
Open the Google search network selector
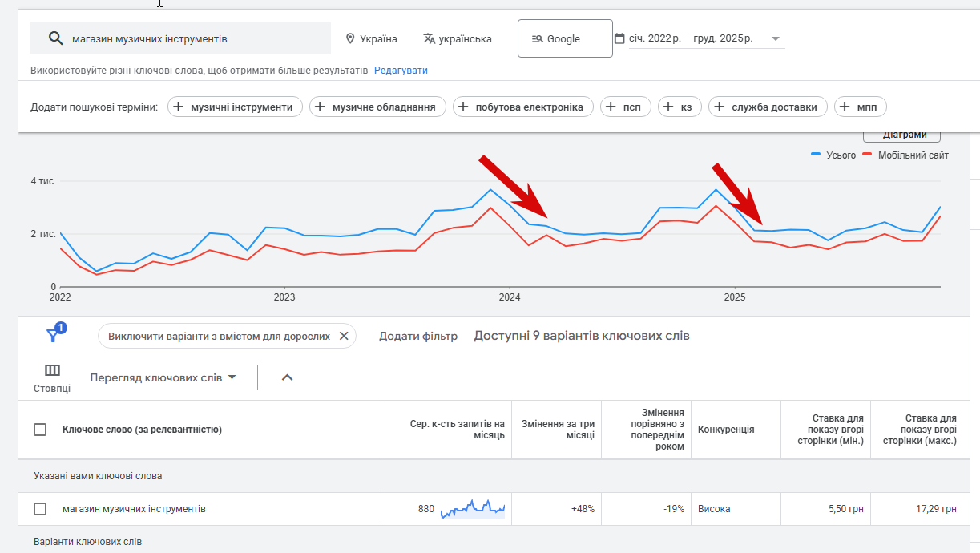[x=565, y=38]
